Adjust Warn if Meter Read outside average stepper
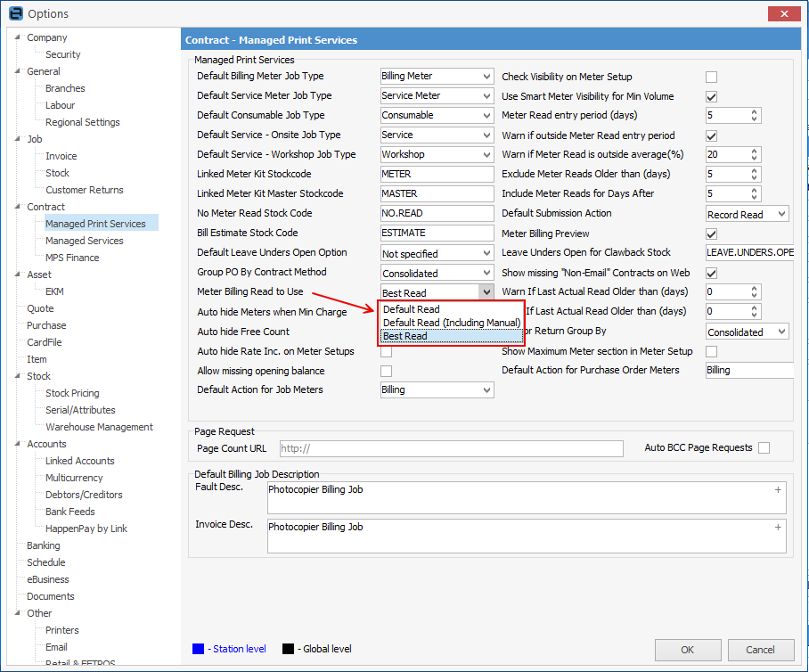The width and height of the screenshot is (809, 672). coord(755,155)
